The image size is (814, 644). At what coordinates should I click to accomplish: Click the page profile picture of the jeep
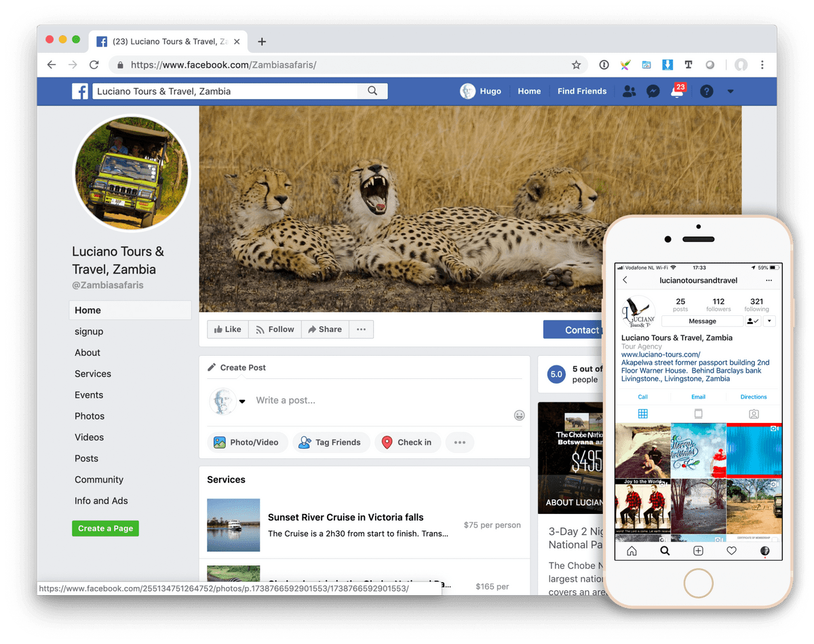[x=132, y=173]
